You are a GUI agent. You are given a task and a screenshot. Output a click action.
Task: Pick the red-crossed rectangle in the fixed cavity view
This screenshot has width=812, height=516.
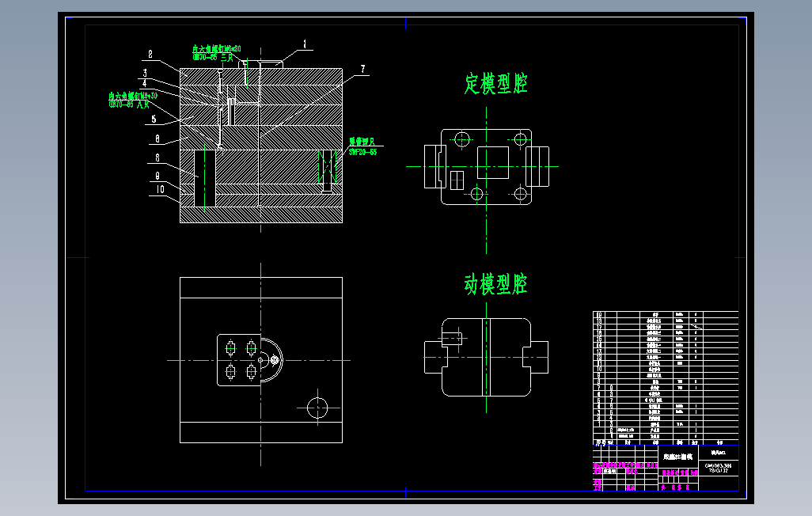457,180
